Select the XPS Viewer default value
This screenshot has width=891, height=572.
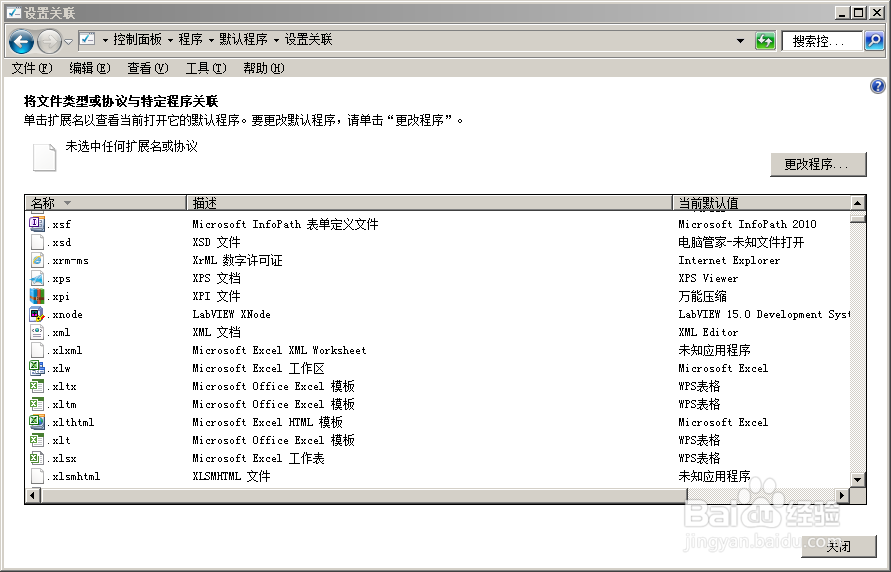[708, 278]
